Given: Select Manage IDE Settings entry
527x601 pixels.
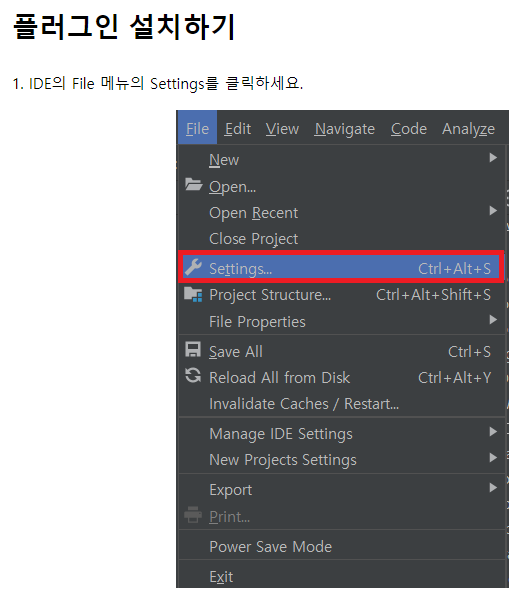Looking at the screenshot, I should tap(341, 434).
